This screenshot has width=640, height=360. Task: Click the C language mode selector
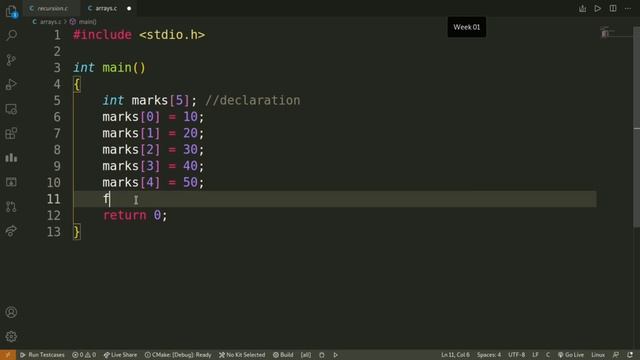click(548, 355)
